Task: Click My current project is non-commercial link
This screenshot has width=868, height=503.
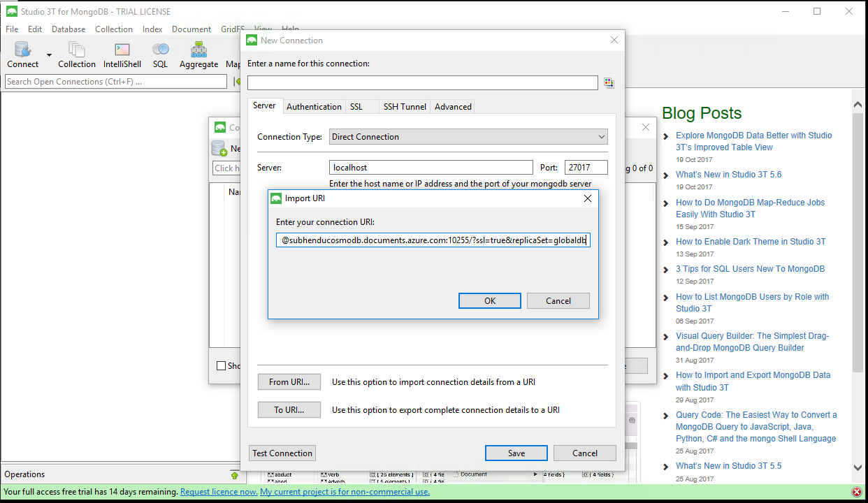Action: coord(345,492)
